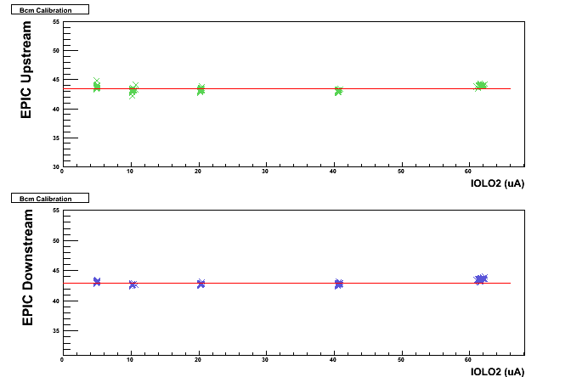Select the EPIC Upstream axis label
Image resolution: width=588 pixels, height=377 pixels.
25,70
